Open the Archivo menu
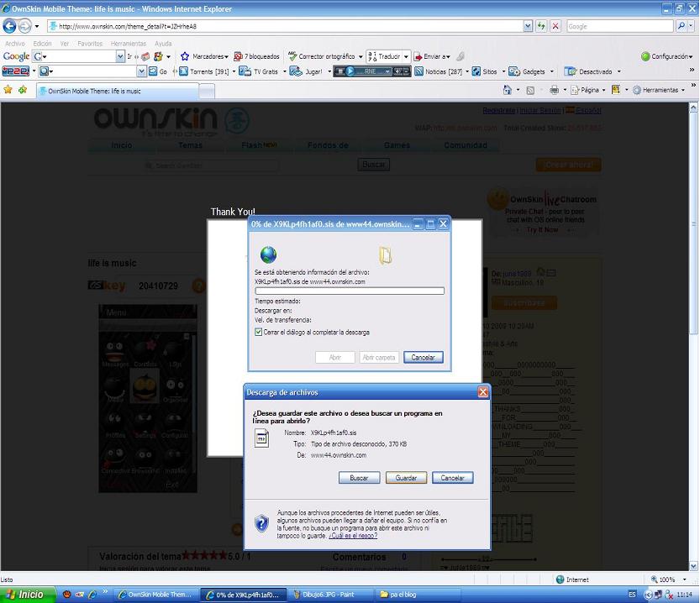The image size is (700, 603). [15, 44]
